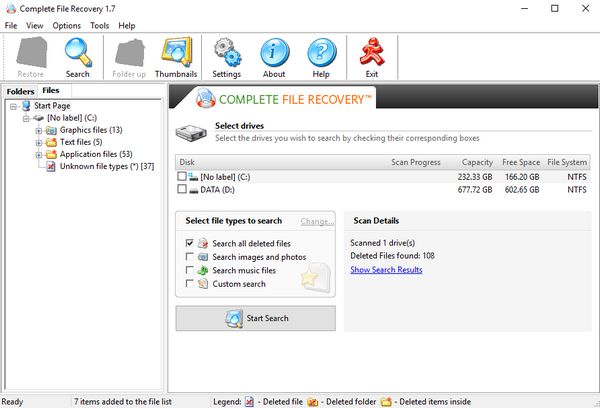Click the Capacity column header

pos(477,162)
